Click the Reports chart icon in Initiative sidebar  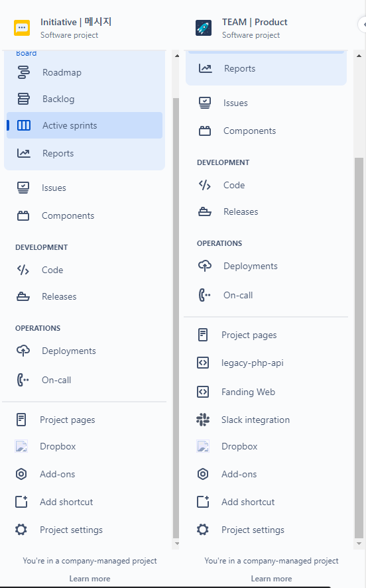click(x=24, y=153)
